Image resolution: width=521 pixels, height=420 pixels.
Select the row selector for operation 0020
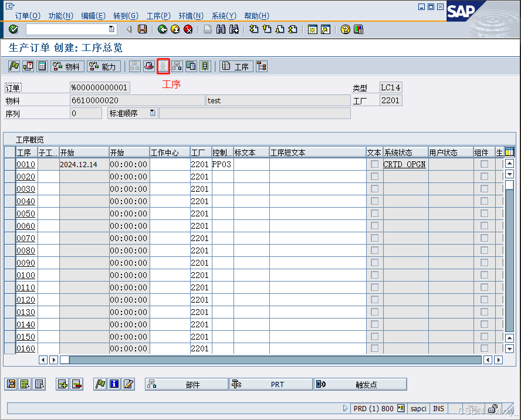(10, 177)
